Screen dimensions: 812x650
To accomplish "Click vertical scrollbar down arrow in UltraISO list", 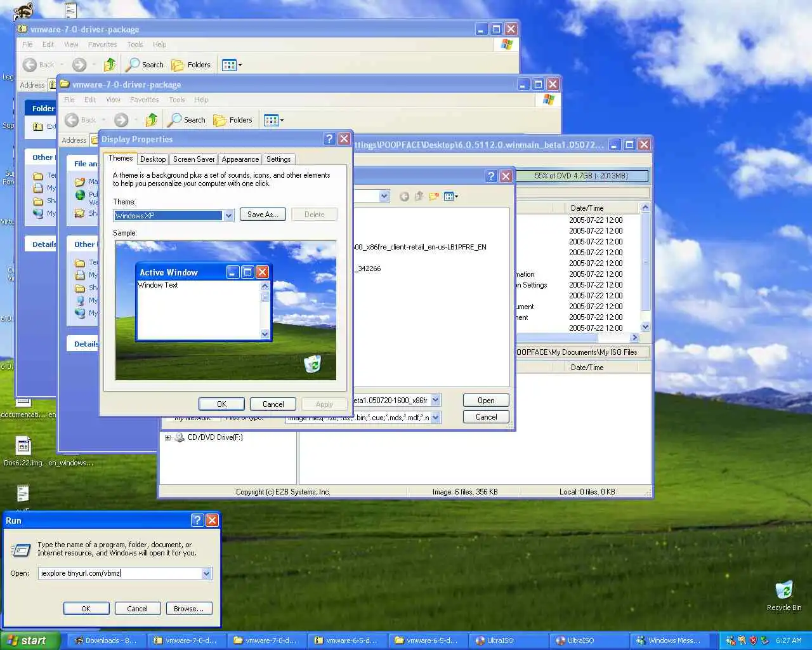I will (645, 327).
